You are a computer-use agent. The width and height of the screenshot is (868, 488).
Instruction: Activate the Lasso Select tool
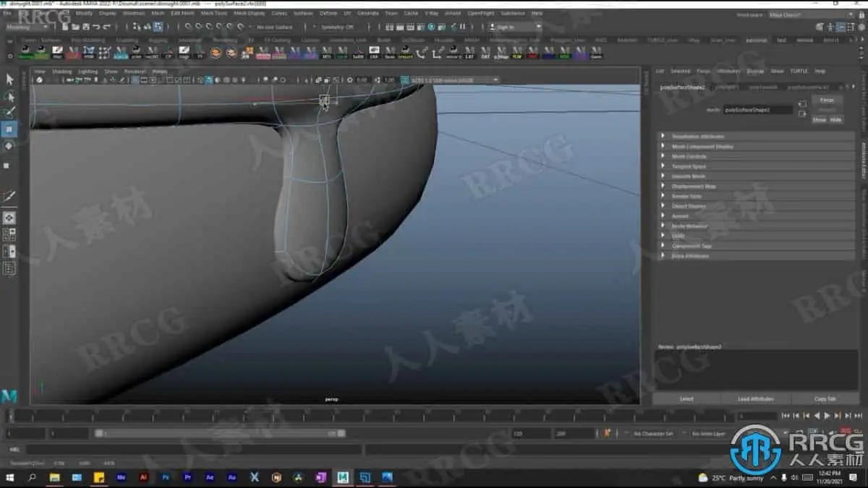[9, 96]
